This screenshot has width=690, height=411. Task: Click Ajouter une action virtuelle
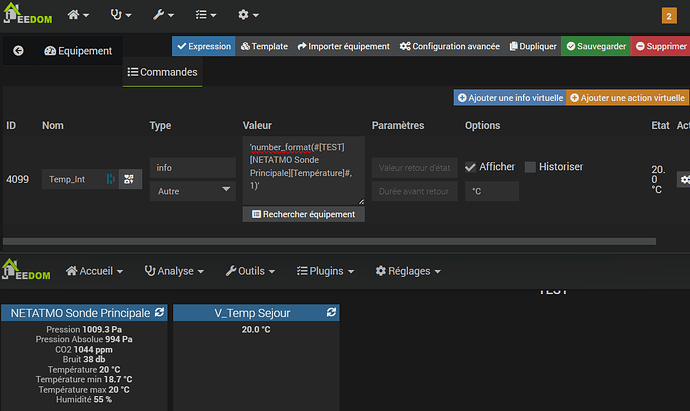tap(628, 98)
